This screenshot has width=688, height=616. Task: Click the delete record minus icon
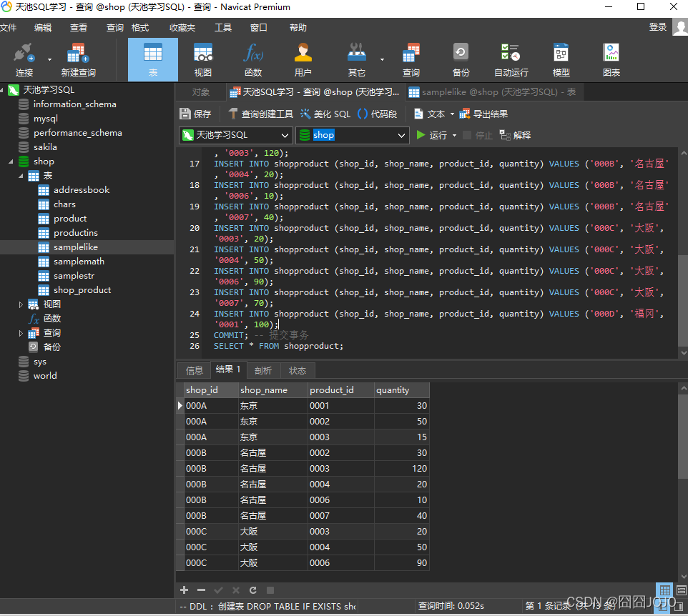pyautogui.click(x=202, y=590)
